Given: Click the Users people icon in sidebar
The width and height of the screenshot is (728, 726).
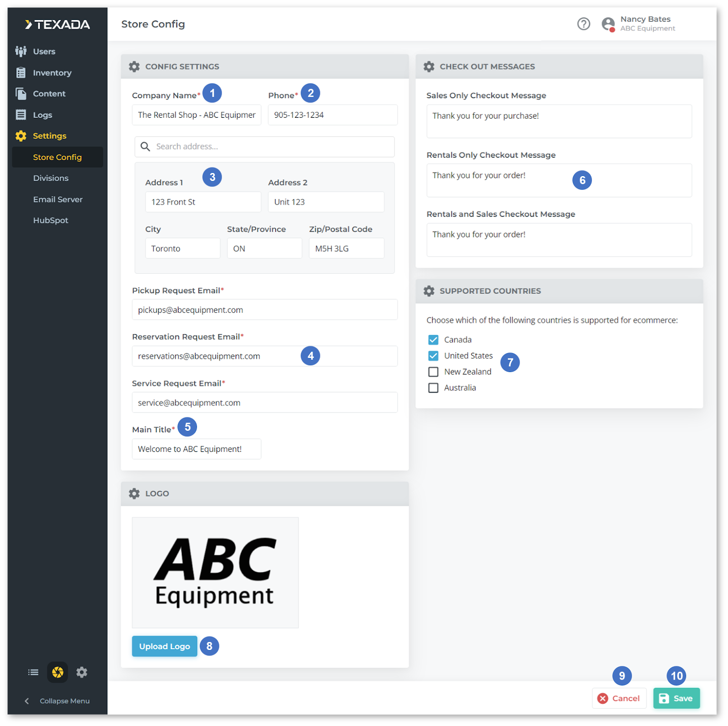Looking at the screenshot, I should 21,51.
